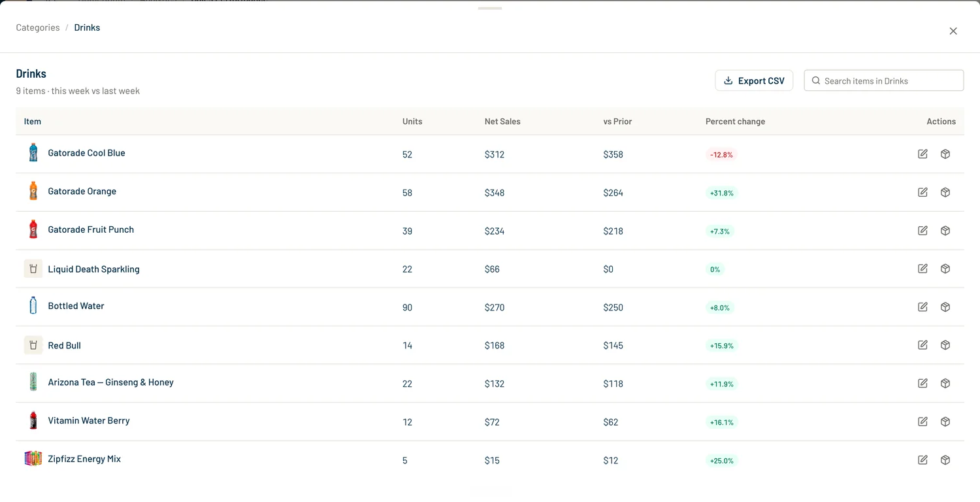Click the Drinks breadcrumb label
980x502 pixels.
pos(87,27)
